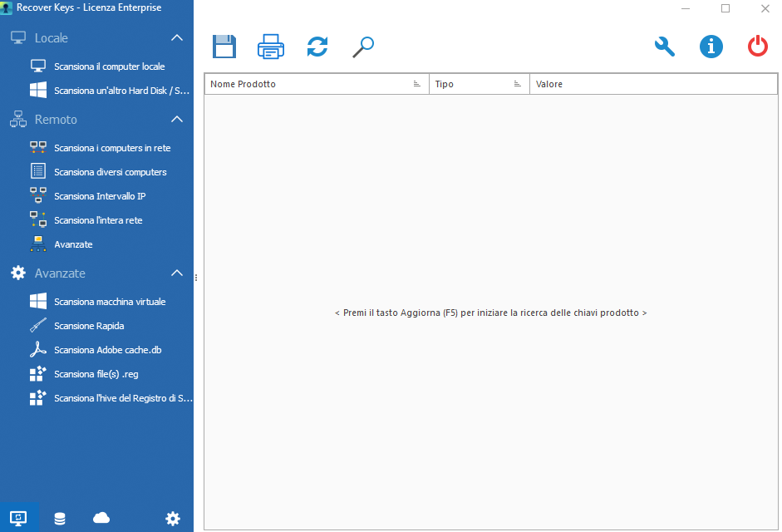Click the monitor icon beside Scansiona il computer locale
Image resolution: width=782 pixels, height=532 pixels.
pyautogui.click(x=38, y=66)
